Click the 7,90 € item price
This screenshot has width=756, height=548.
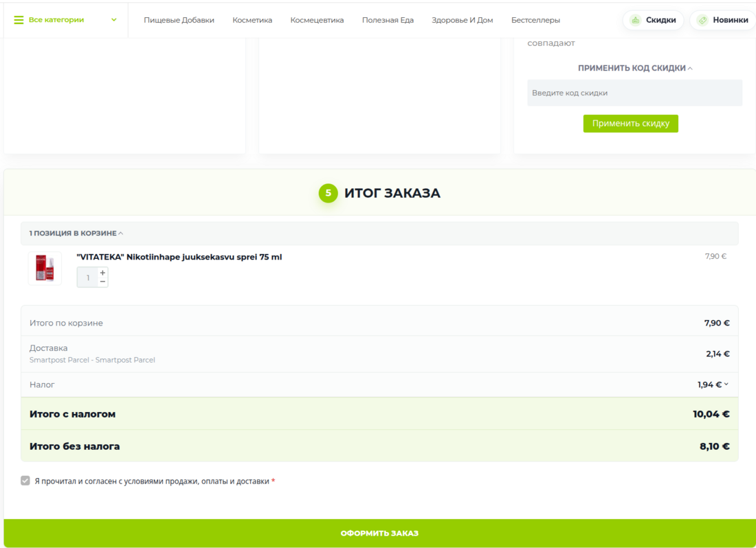tap(715, 256)
